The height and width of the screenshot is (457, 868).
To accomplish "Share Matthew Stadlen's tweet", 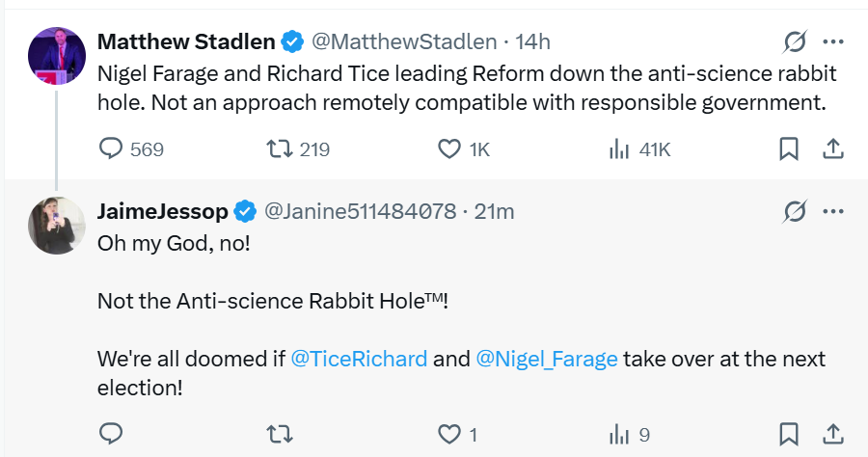I will tap(833, 149).
